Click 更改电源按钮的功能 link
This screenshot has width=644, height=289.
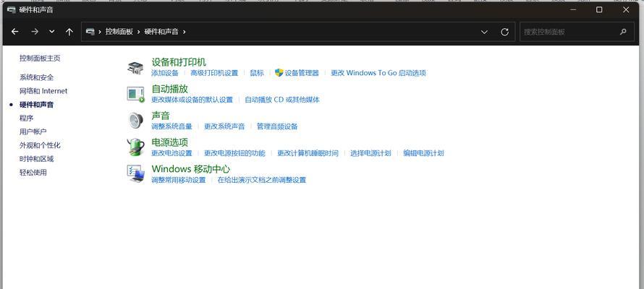(x=234, y=153)
